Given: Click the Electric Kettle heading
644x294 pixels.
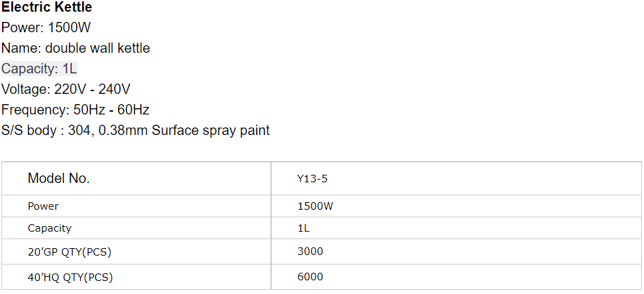Looking at the screenshot, I should coord(47,7).
